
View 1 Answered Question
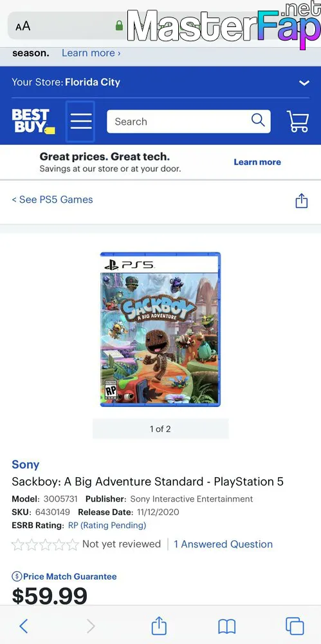(x=223, y=544)
